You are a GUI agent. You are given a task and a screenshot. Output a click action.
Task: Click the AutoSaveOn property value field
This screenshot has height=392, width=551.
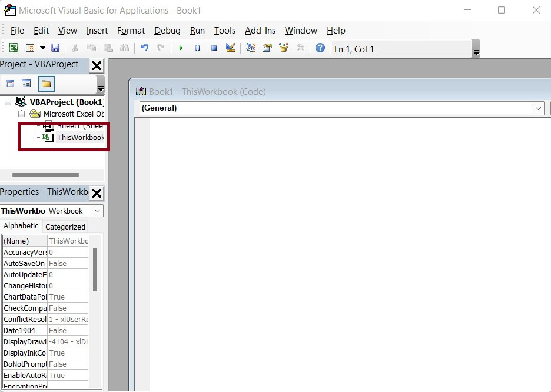pos(68,264)
